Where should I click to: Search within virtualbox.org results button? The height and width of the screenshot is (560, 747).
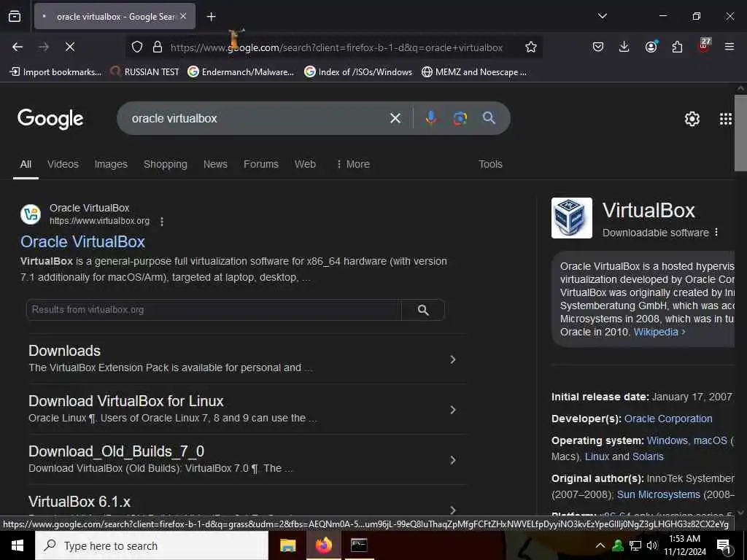(423, 310)
